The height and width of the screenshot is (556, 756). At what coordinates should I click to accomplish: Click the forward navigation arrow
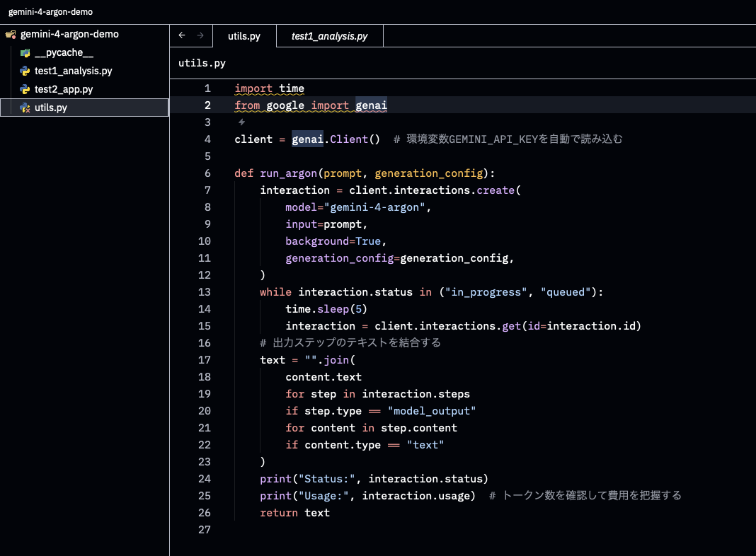tap(200, 35)
